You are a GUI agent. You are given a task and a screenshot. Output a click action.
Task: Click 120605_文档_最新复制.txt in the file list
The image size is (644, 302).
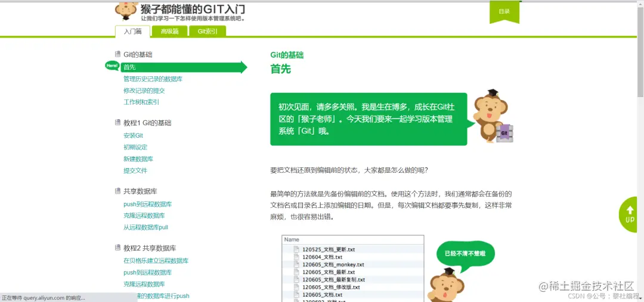[333, 279]
